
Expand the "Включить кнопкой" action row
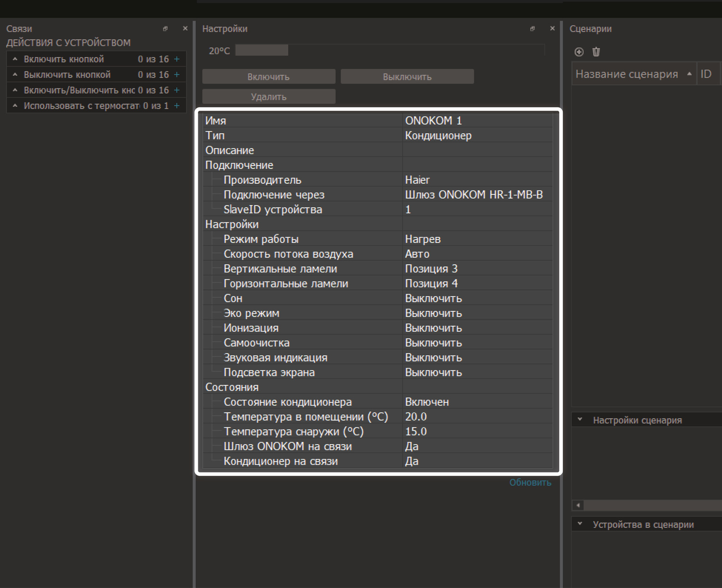[15, 59]
